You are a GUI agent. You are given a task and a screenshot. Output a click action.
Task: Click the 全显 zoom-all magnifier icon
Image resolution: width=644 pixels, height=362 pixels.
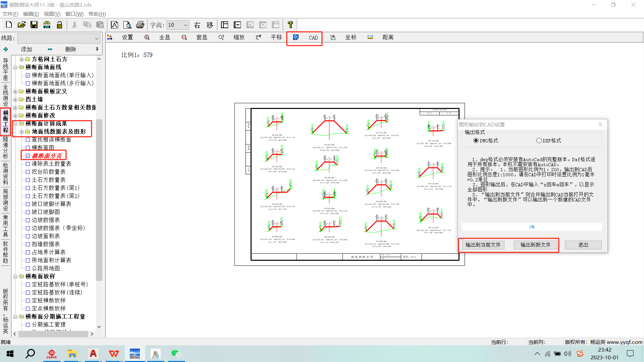click(147, 37)
